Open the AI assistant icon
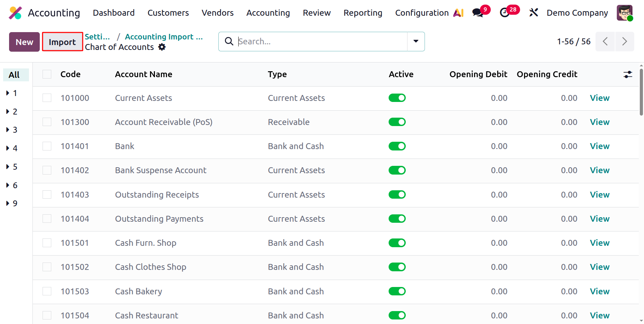Viewport: 644px width, 324px height. pos(458,13)
